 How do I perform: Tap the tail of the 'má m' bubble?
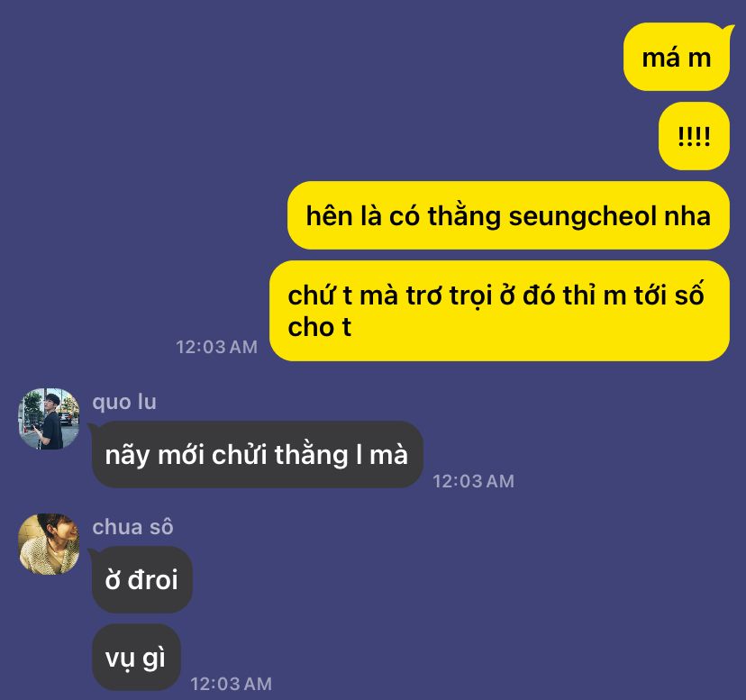coord(729,29)
